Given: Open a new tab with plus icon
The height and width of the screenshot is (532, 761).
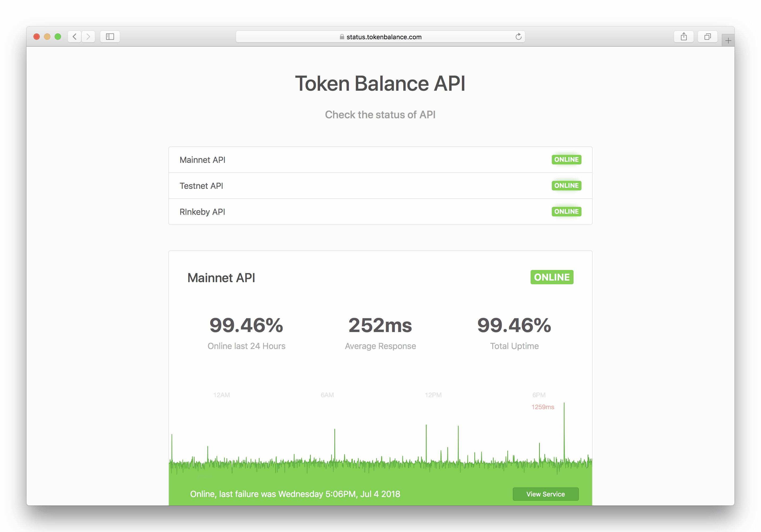Looking at the screenshot, I should pos(728,41).
